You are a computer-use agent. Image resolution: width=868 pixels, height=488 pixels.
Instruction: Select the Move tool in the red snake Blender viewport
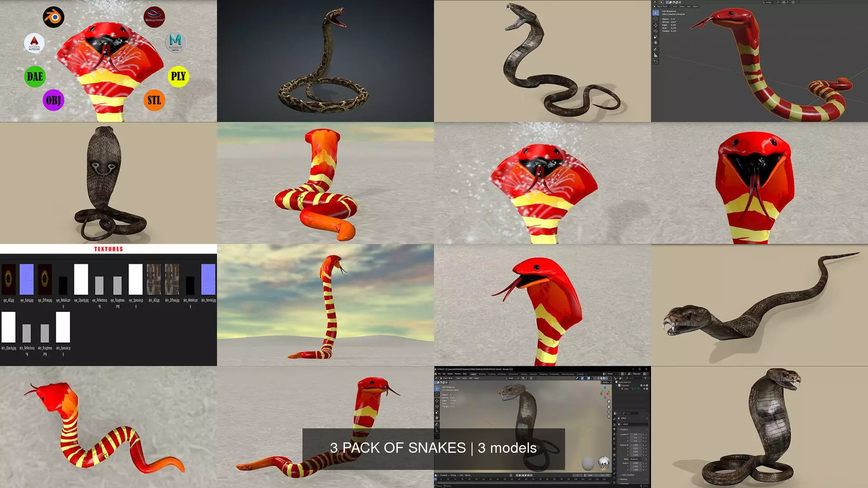656,25
